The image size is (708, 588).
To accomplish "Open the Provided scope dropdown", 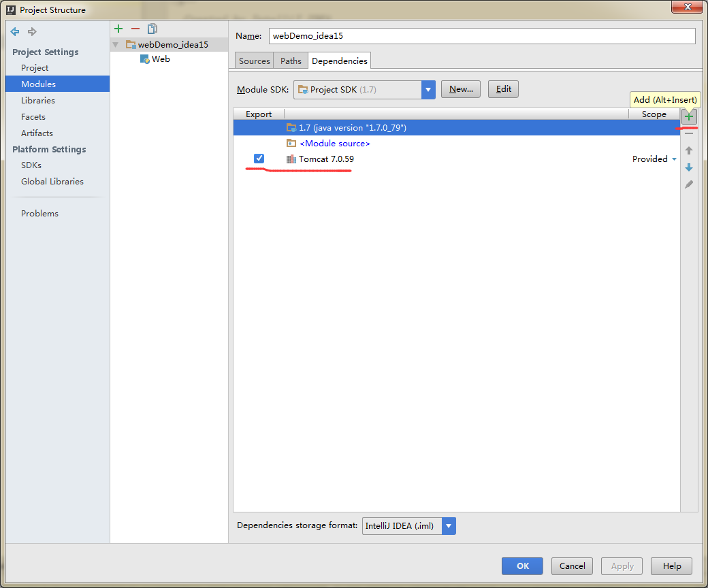I will [x=674, y=159].
